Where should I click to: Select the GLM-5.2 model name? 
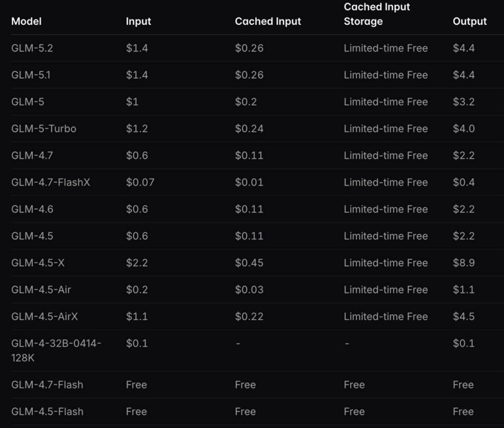coord(32,48)
